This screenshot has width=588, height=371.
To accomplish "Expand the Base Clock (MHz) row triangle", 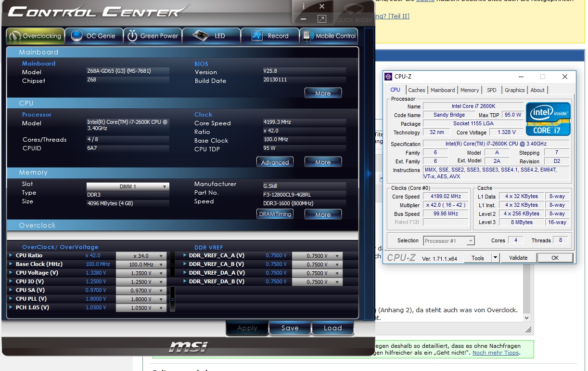I will click(11, 264).
